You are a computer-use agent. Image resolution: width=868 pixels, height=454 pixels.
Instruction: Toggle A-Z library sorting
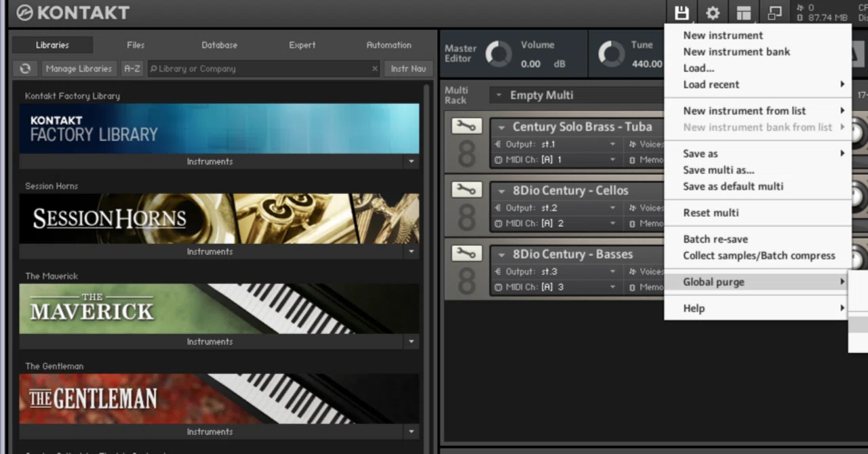(132, 68)
